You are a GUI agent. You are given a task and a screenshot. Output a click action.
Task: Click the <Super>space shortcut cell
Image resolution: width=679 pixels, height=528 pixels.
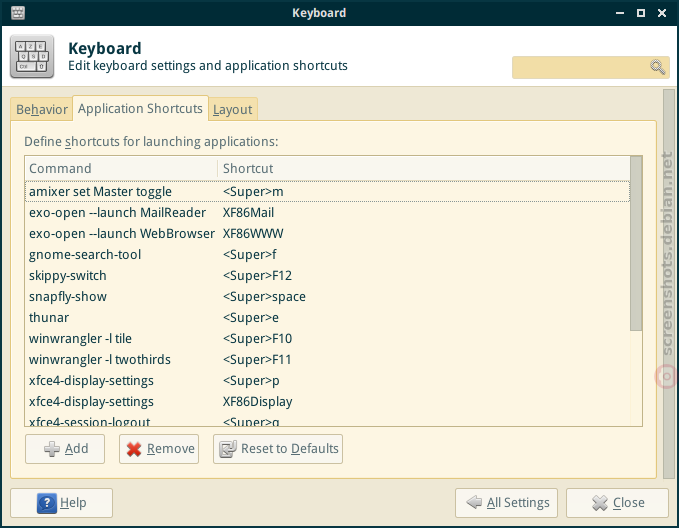[x=264, y=297]
